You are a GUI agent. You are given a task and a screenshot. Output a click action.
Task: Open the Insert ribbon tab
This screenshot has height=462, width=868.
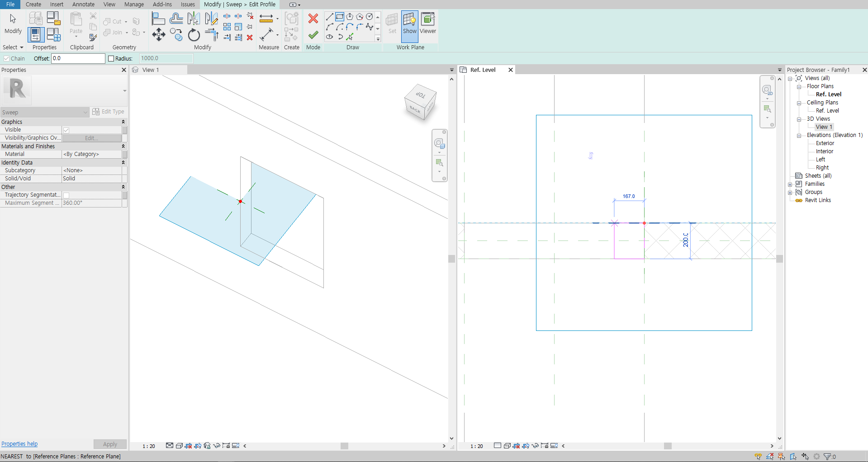(57, 5)
